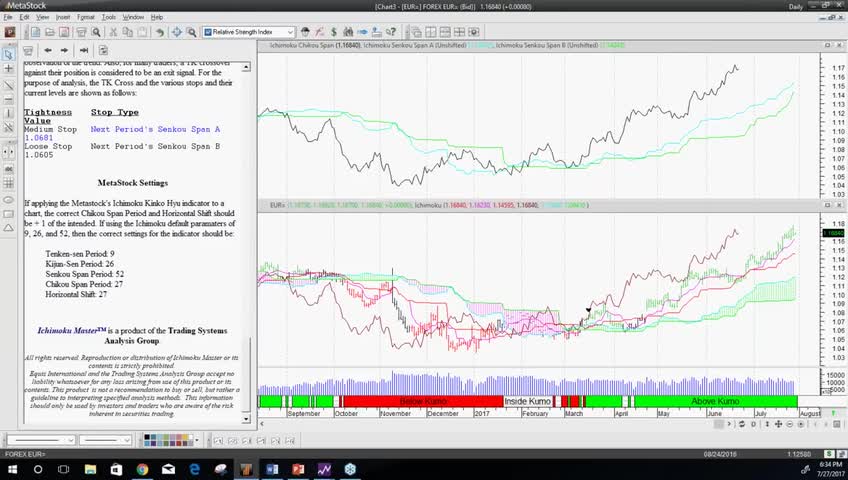Click the help question mark toolbar icon
The width and height of the screenshot is (848, 480).
coord(391,32)
